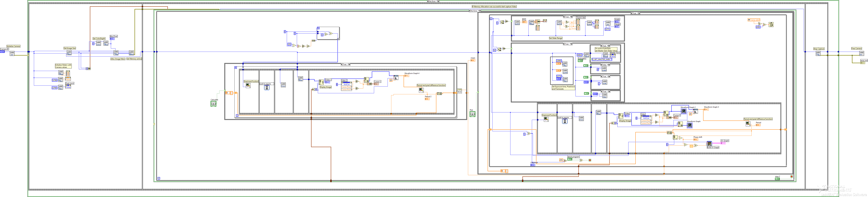868x197 pixels.
Task: Click the Wait icon right of Frame rate local
Action: coord(771,25)
